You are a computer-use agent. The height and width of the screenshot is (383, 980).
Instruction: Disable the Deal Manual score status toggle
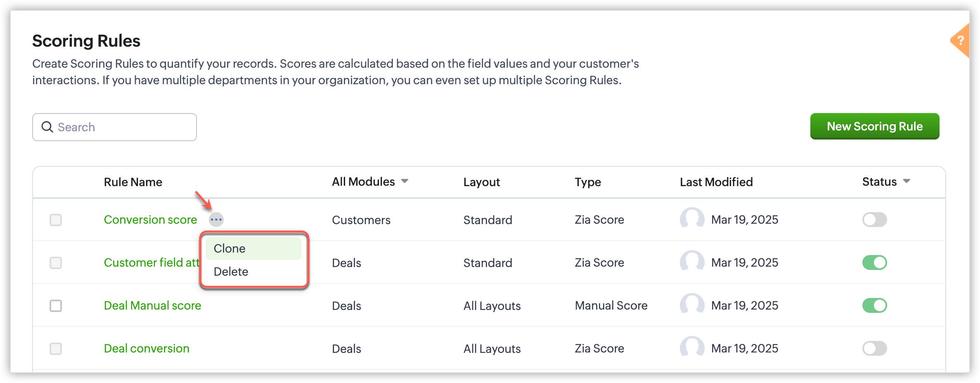pyautogui.click(x=874, y=305)
